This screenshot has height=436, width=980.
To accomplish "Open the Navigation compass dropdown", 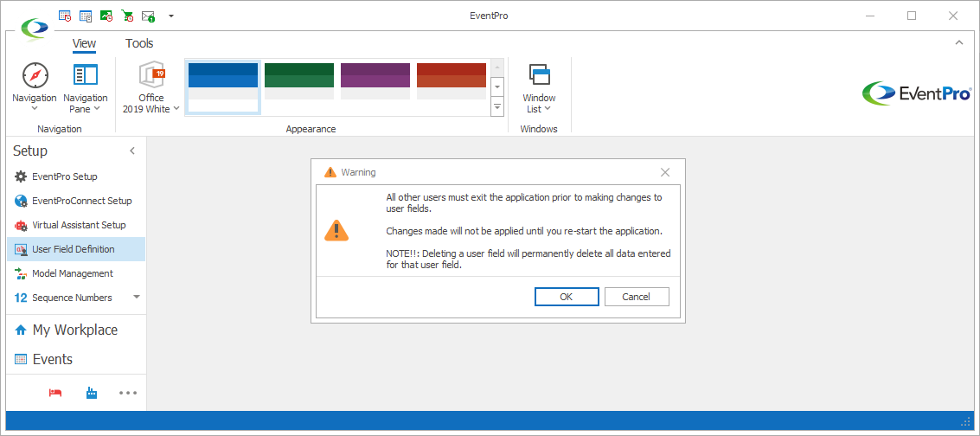I will (35, 87).
